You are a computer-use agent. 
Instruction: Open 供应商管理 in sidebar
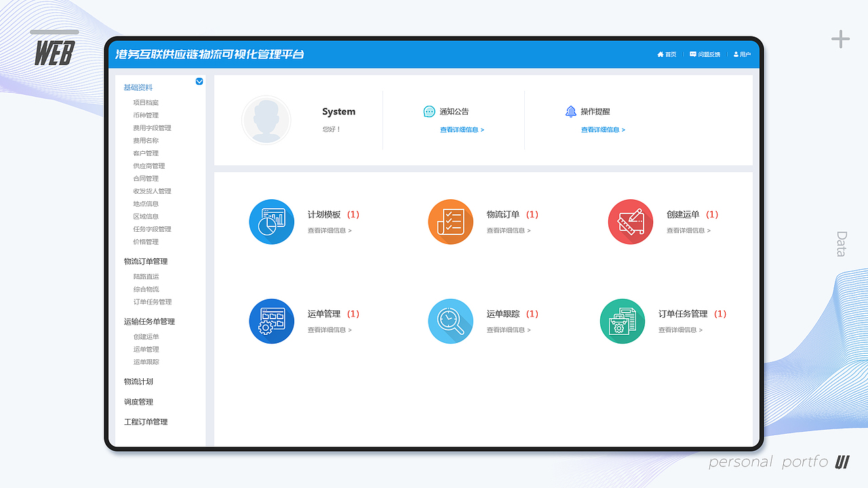point(149,166)
